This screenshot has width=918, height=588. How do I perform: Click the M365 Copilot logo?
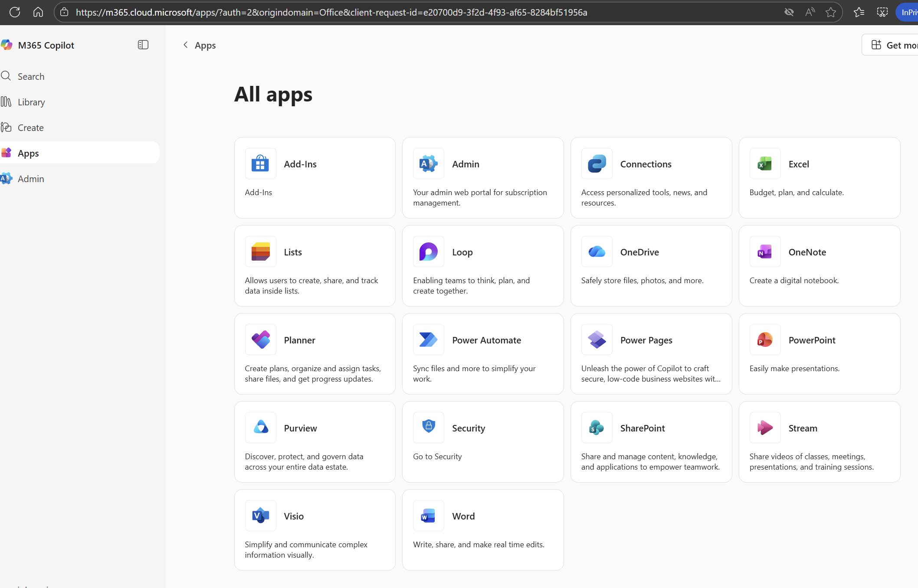click(x=7, y=45)
